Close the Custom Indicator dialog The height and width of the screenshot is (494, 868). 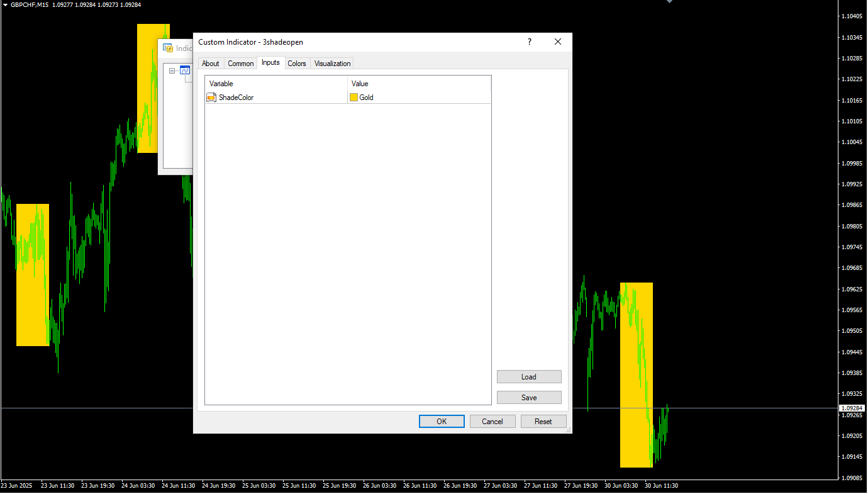tap(557, 42)
